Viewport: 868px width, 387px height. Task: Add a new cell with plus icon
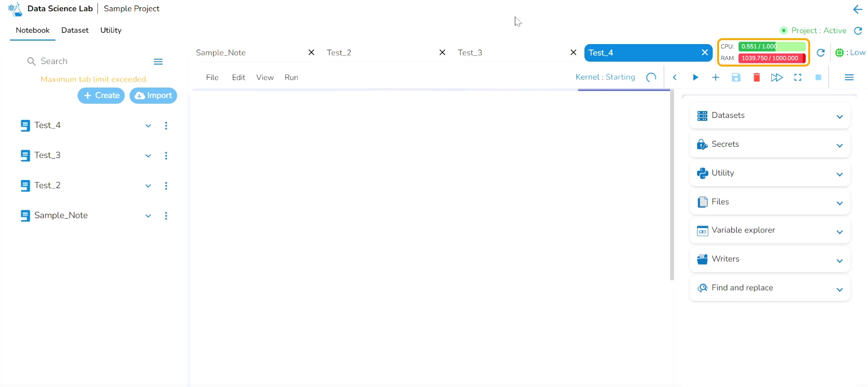pyautogui.click(x=716, y=77)
